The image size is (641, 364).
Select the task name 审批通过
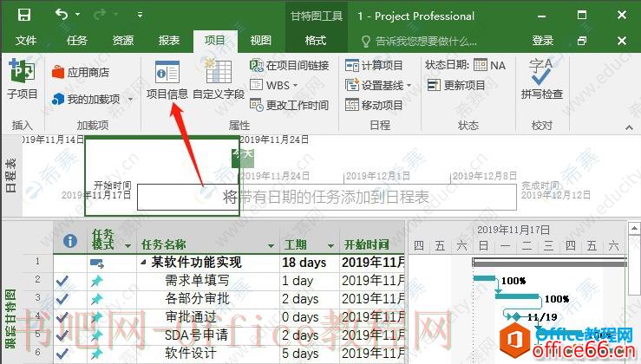[191, 316]
